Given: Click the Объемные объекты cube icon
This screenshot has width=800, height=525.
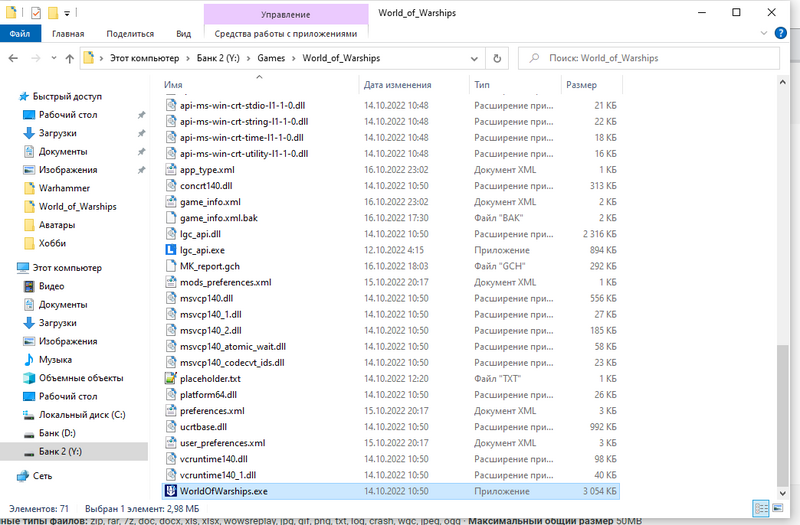Looking at the screenshot, I should [x=29, y=378].
